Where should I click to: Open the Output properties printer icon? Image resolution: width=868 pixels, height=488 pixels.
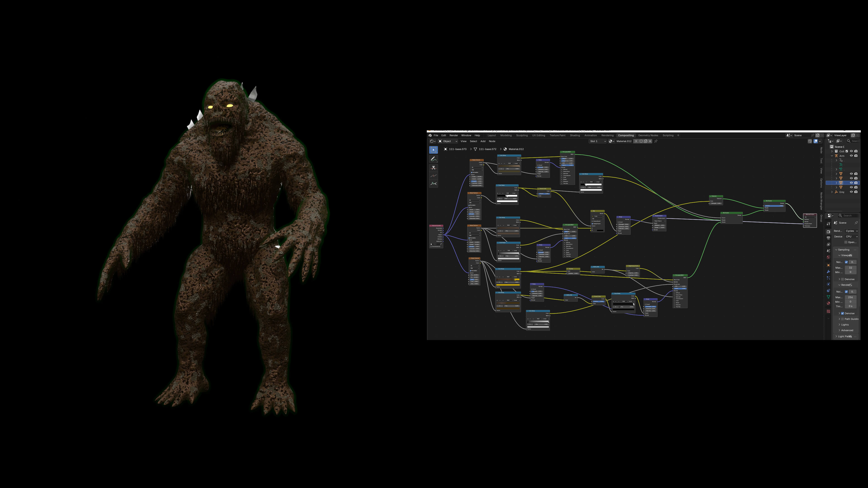828,238
